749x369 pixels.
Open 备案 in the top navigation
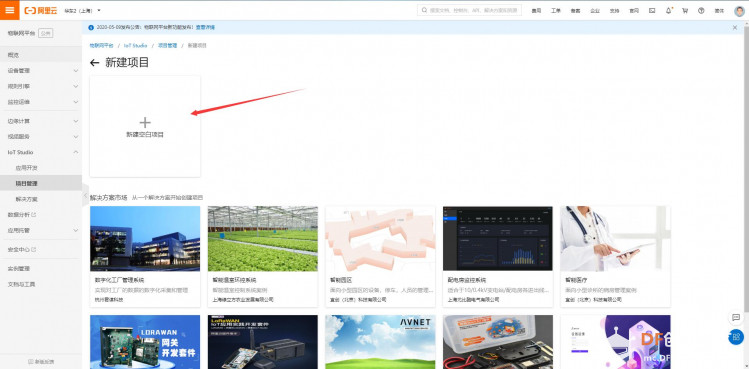tap(576, 11)
